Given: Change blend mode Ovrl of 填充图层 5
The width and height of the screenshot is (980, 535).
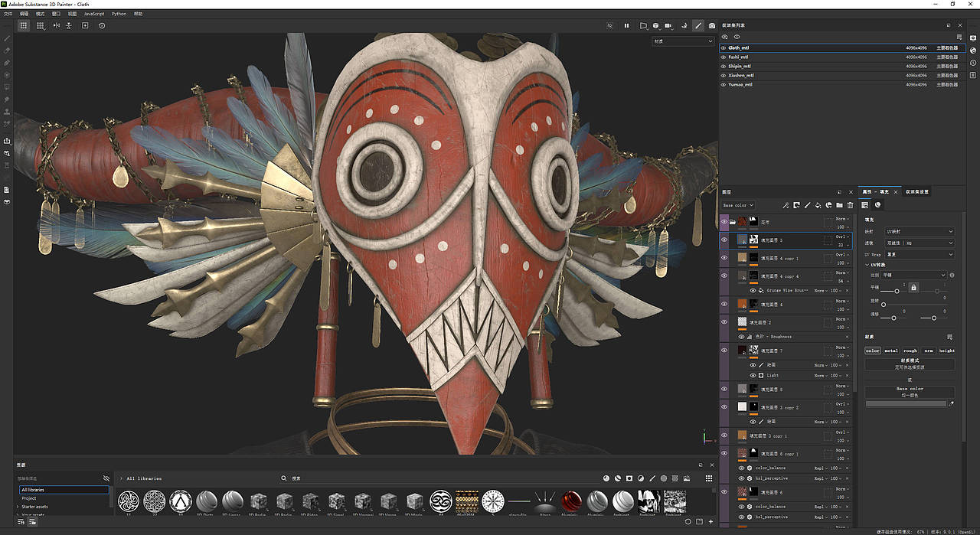Looking at the screenshot, I should point(841,237).
